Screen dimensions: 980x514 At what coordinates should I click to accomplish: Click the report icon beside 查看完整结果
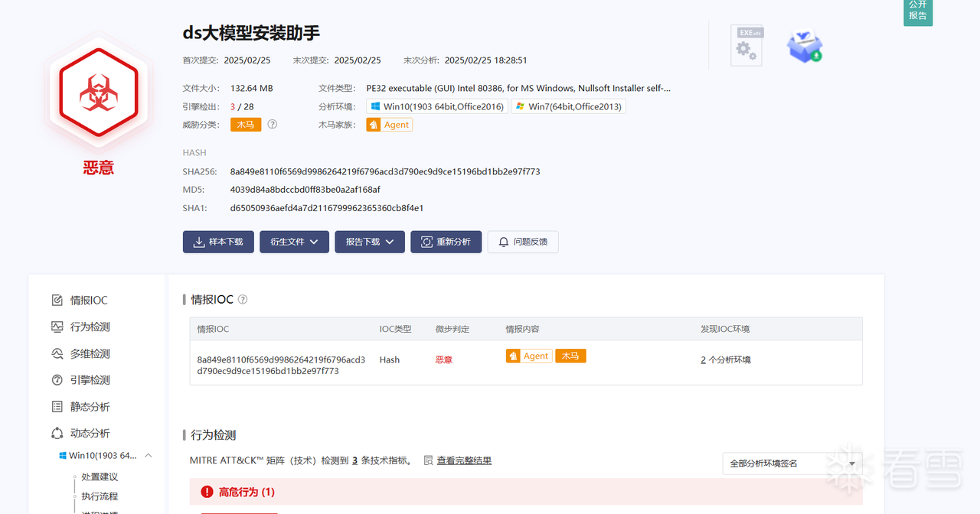(x=429, y=460)
